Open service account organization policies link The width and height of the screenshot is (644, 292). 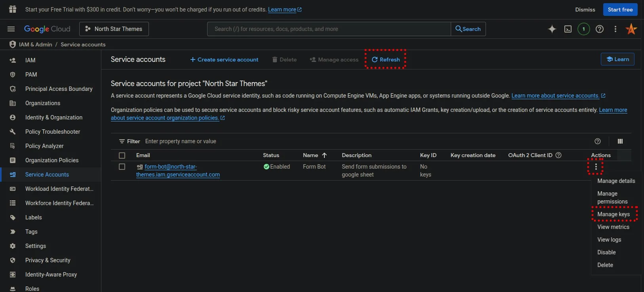[x=168, y=118]
